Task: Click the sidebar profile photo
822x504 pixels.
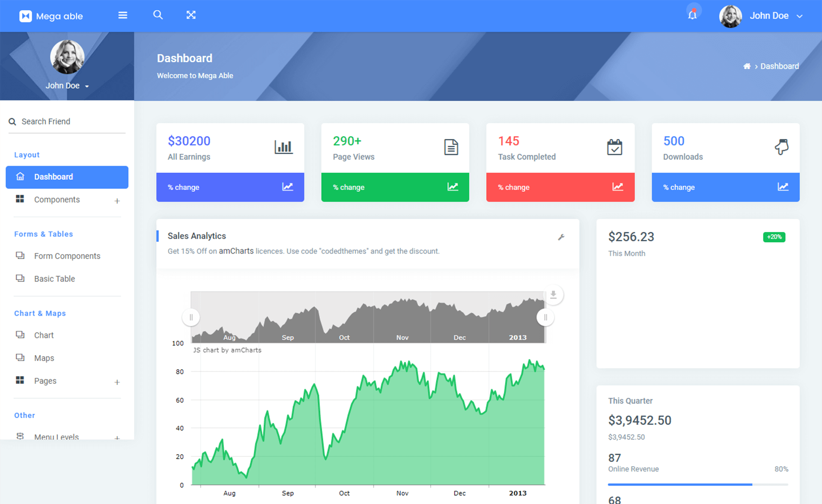Action: pyautogui.click(x=67, y=57)
